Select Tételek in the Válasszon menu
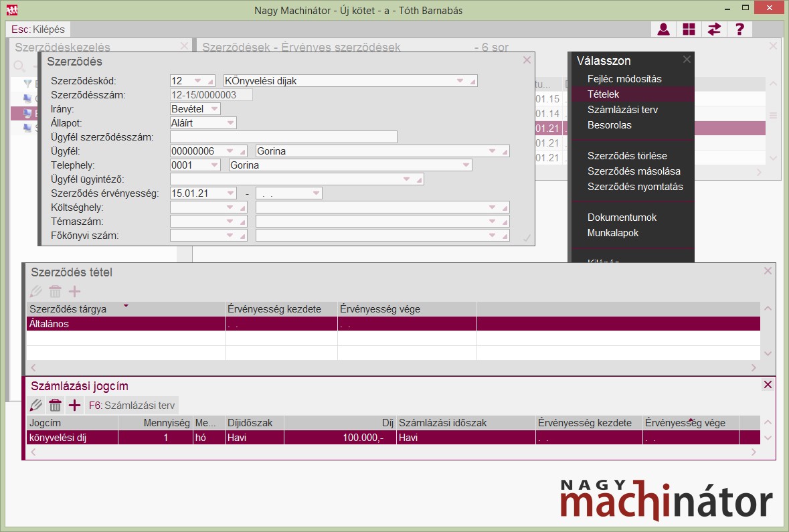 (x=604, y=94)
